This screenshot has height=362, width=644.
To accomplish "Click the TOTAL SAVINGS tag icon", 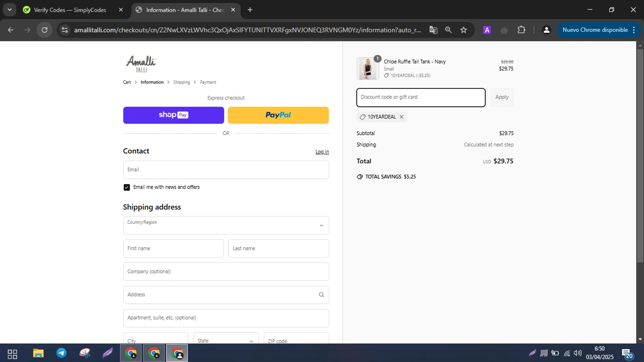I will [360, 177].
